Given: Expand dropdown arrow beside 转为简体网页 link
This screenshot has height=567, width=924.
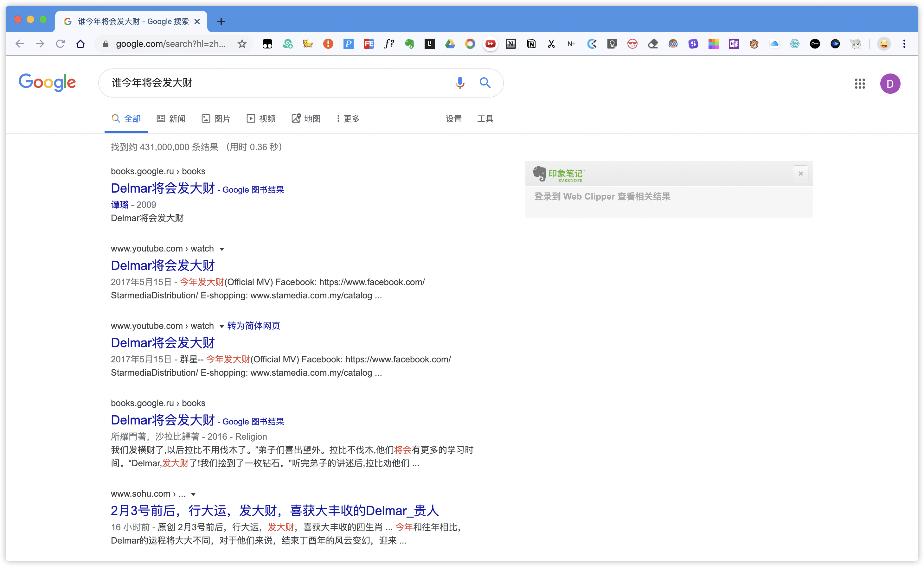Looking at the screenshot, I should pyautogui.click(x=222, y=326).
